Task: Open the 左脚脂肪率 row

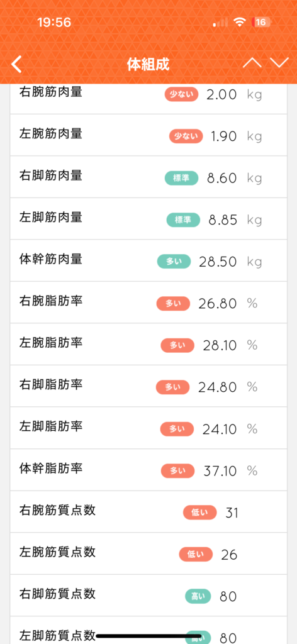Action: (x=148, y=428)
